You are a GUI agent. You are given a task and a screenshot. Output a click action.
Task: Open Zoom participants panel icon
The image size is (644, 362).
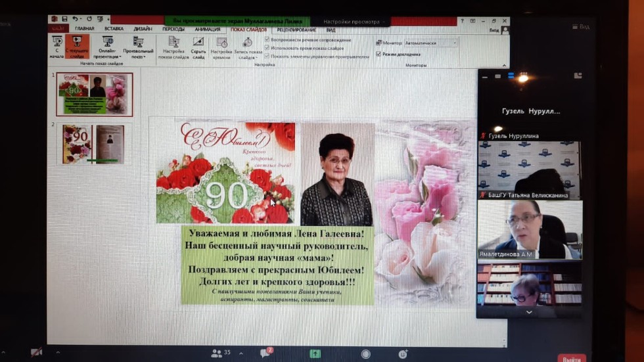[x=217, y=353]
